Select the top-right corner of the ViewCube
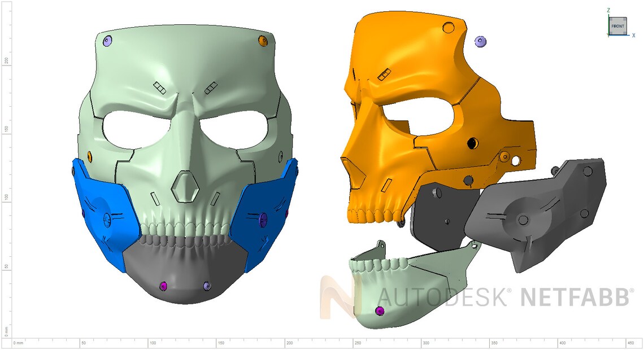Viewport: 644px width, 350px height. tap(625, 19)
